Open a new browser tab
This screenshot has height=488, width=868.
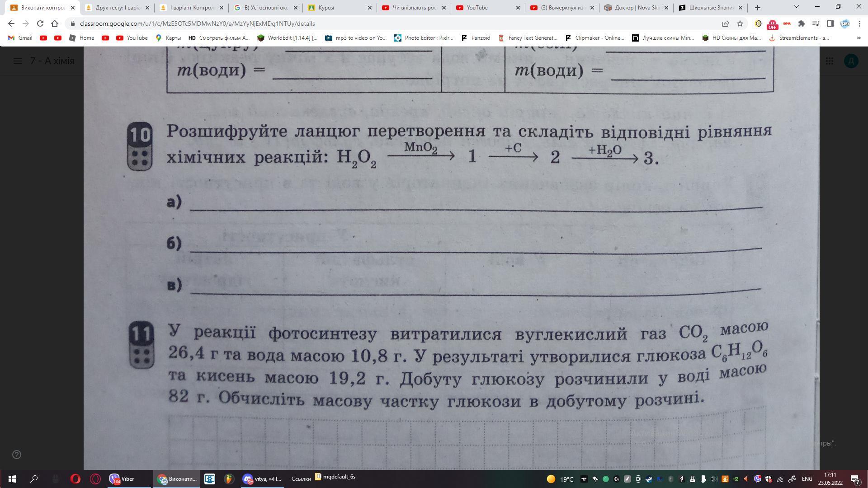758,8
